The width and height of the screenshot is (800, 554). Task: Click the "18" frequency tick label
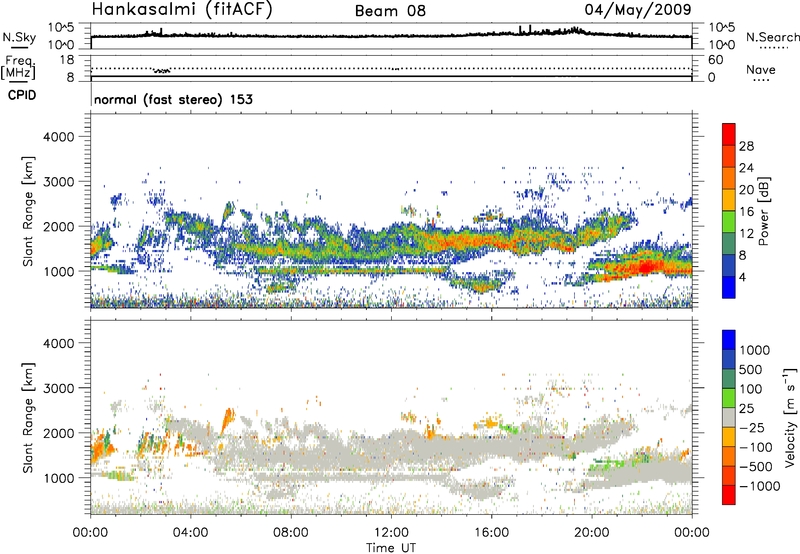coord(66,60)
